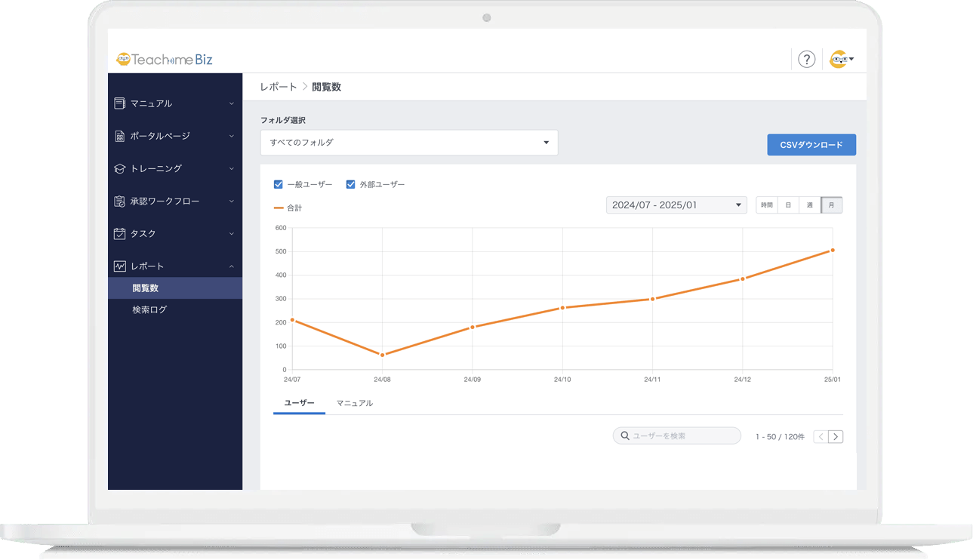Viewport: 973px width, 560px height.
Task: Click the 承認ワークフロー clipboard icon
Action: point(119,202)
